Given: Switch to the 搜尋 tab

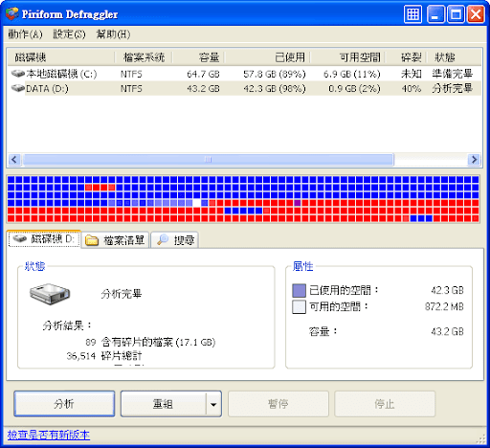Looking at the screenshot, I should pos(175,240).
